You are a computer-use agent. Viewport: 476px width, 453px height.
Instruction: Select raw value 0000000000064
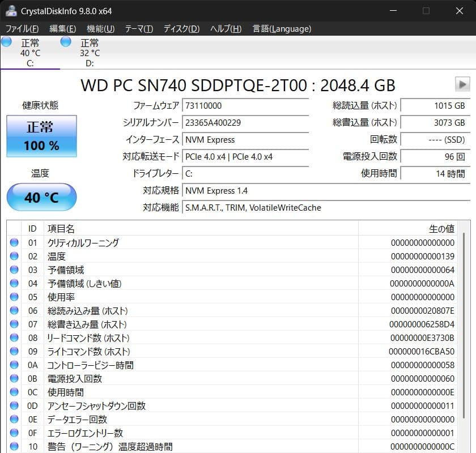tap(423, 270)
